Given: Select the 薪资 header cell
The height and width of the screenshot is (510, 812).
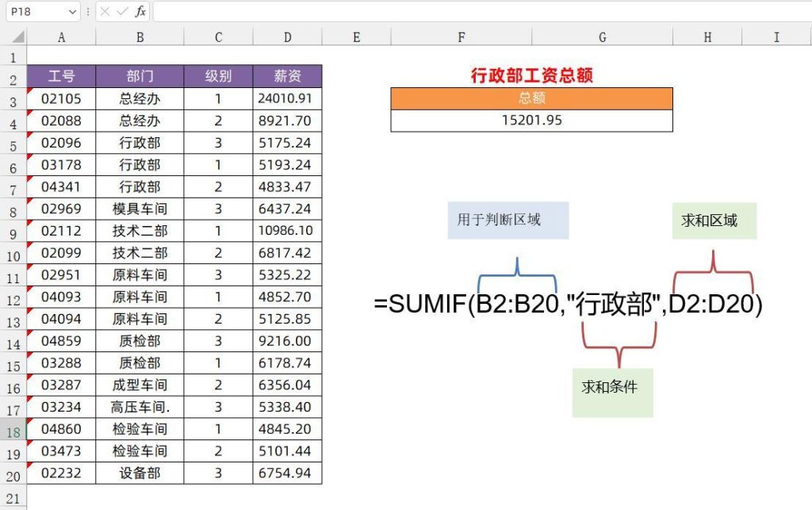Looking at the screenshot, I should coord(286,76).
